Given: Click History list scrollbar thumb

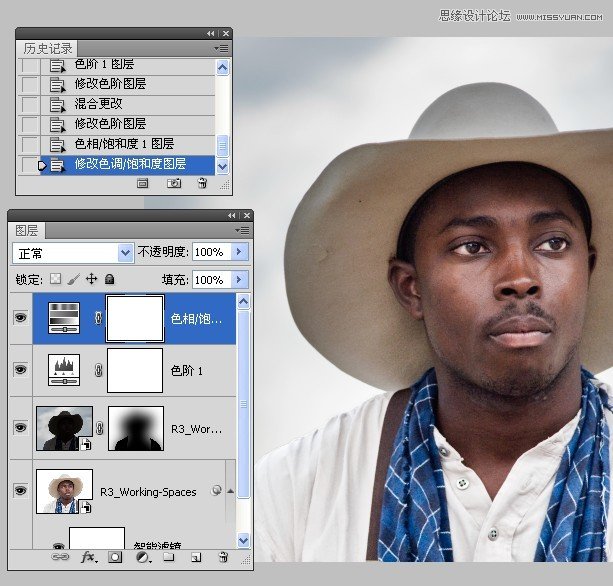Looking at the screenshot, I should click(222, 146).
